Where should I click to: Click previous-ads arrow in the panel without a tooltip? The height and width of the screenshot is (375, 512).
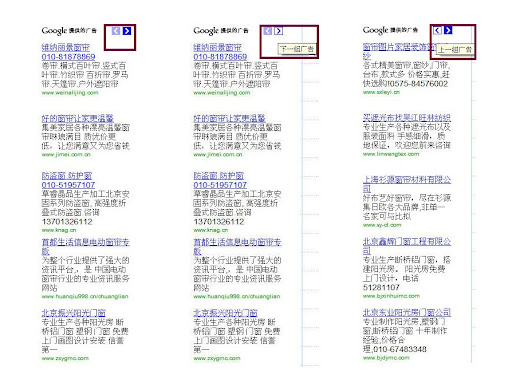point(116,31)
